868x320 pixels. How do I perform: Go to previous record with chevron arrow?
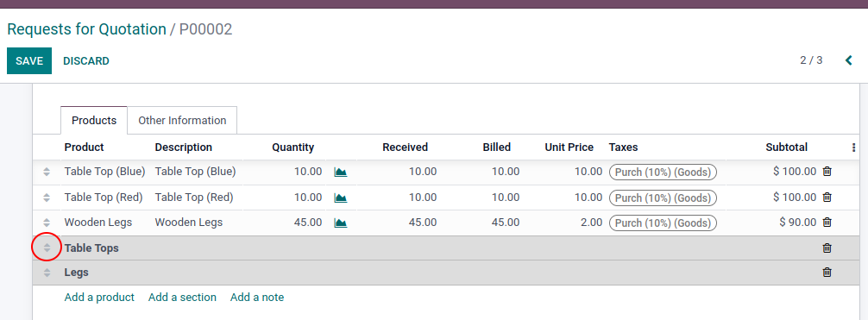(849, 60)
